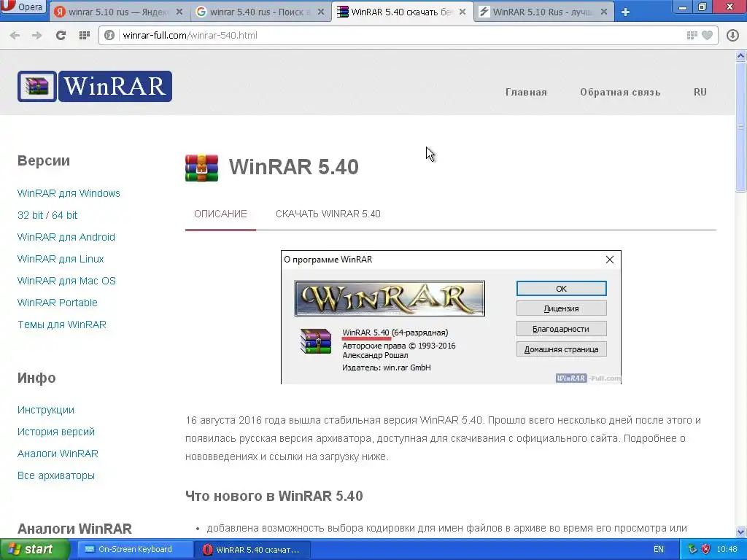Click the page scrollbar up arrow
This screenshot has height=560, width=747.
[x=740, y=55]
